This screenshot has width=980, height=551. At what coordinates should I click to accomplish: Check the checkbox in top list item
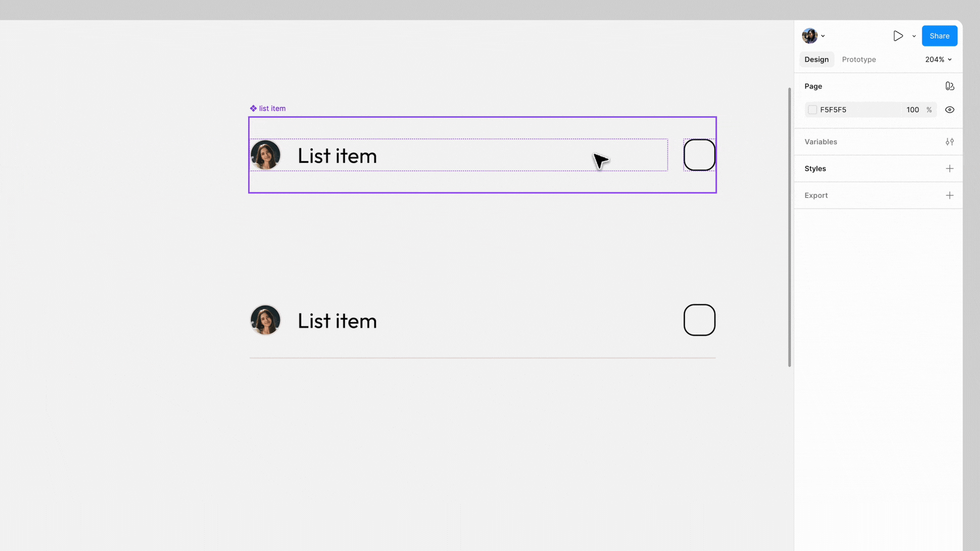coord(699,155)
